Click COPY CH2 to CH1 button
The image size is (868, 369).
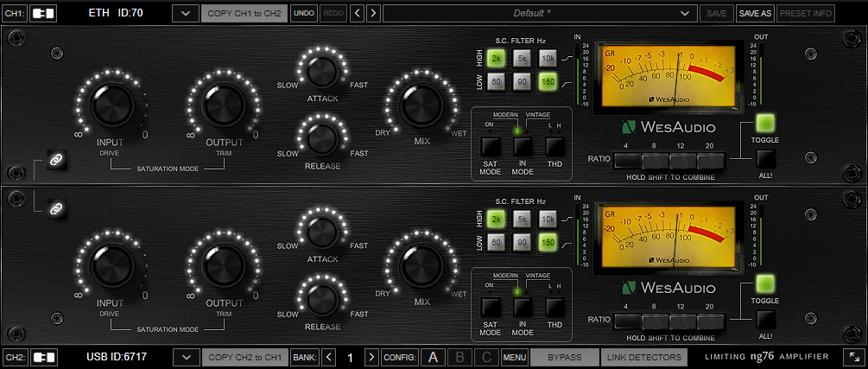pos(245,357)
